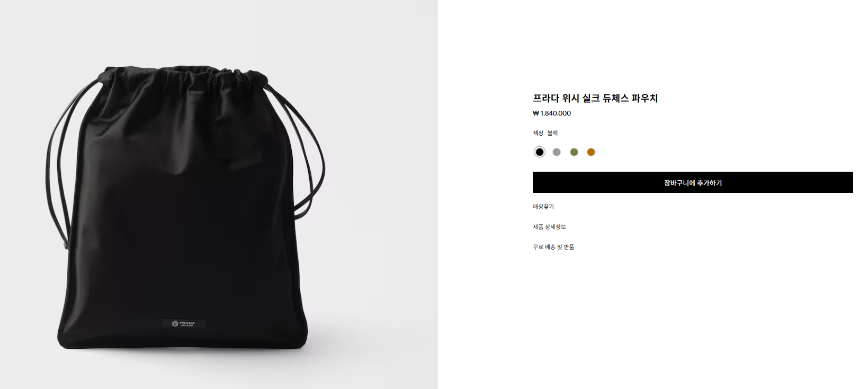Click the 색상 color label
The height and width of the screenshot is (389, 868).
coord(538,133)
